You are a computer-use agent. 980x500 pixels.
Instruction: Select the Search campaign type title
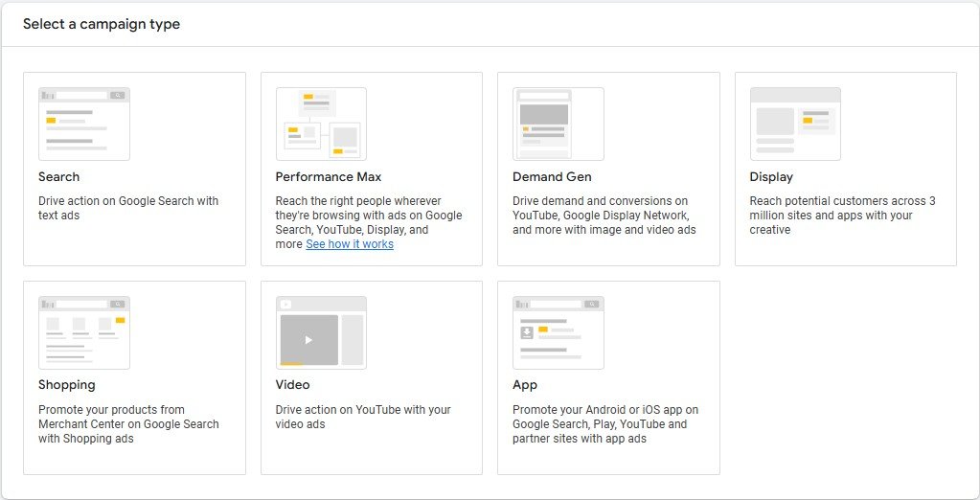[x=59, y=177]
